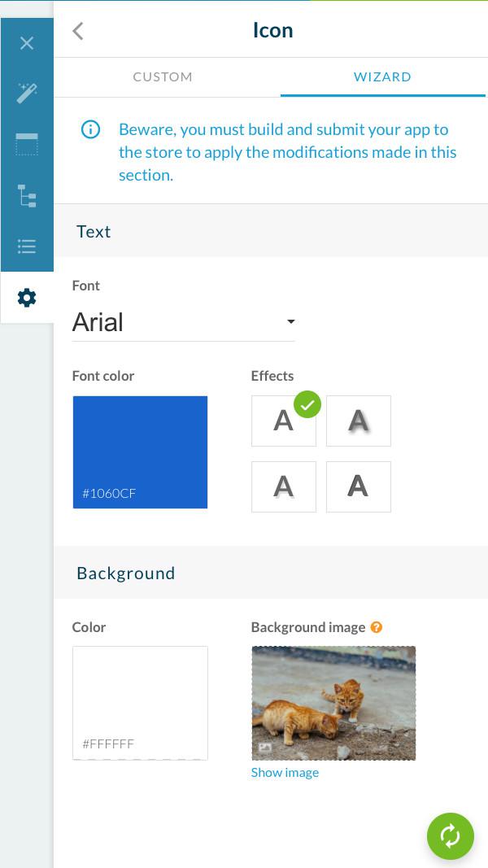Open the Arial font dropdown
The image size is (488, 868).
183,322
